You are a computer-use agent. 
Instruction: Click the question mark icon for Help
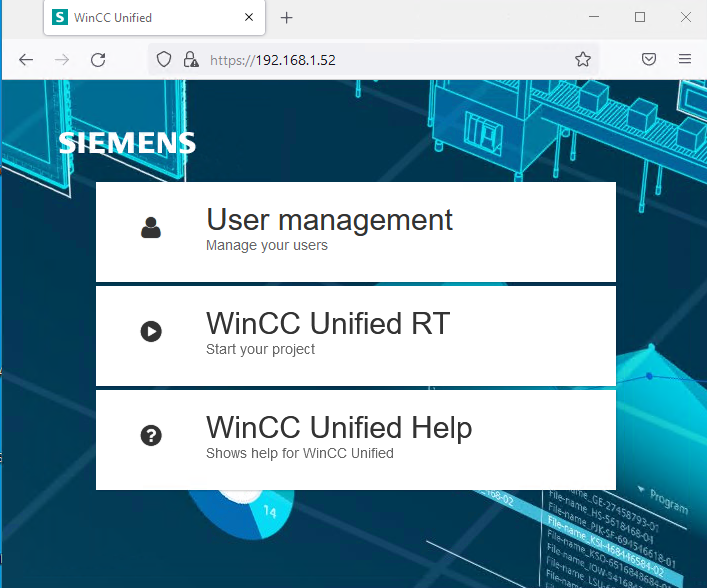tap(151, 435)
